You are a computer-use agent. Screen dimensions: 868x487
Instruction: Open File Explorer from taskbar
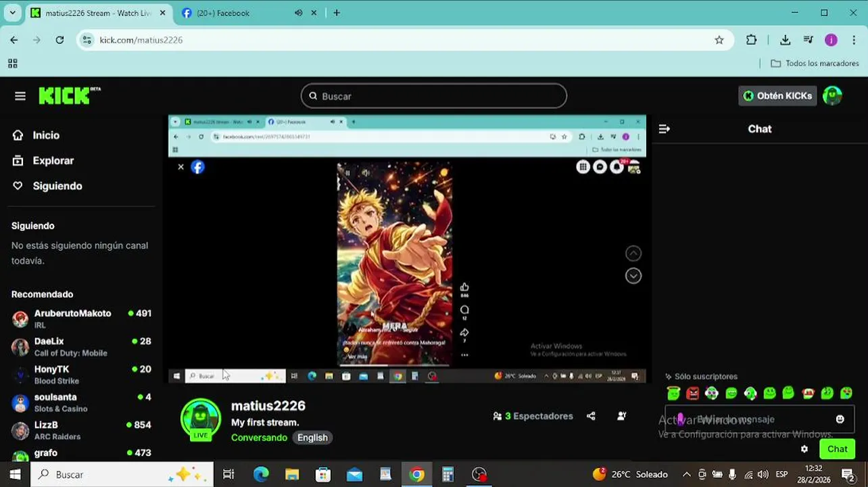pos(292,475)
